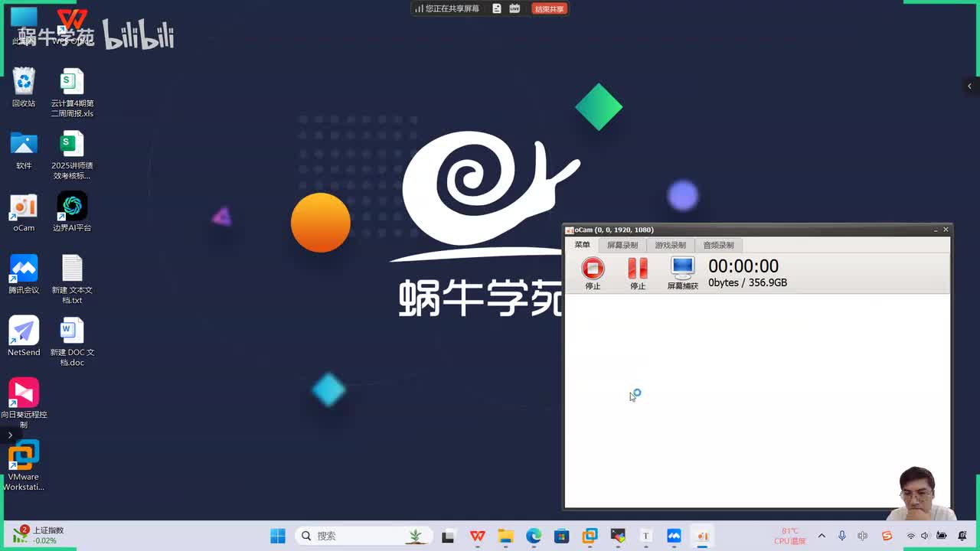Click the volume speaker tray icon
Viewport: 980px width, 551px height.
926,536
